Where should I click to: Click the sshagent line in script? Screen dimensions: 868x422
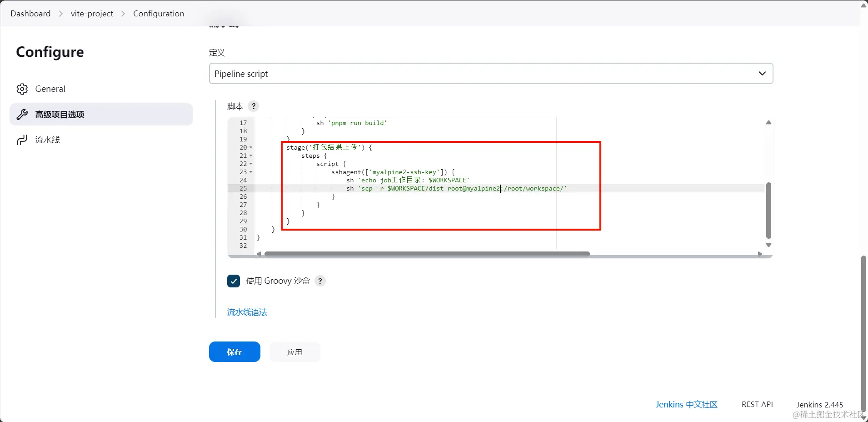393,172
